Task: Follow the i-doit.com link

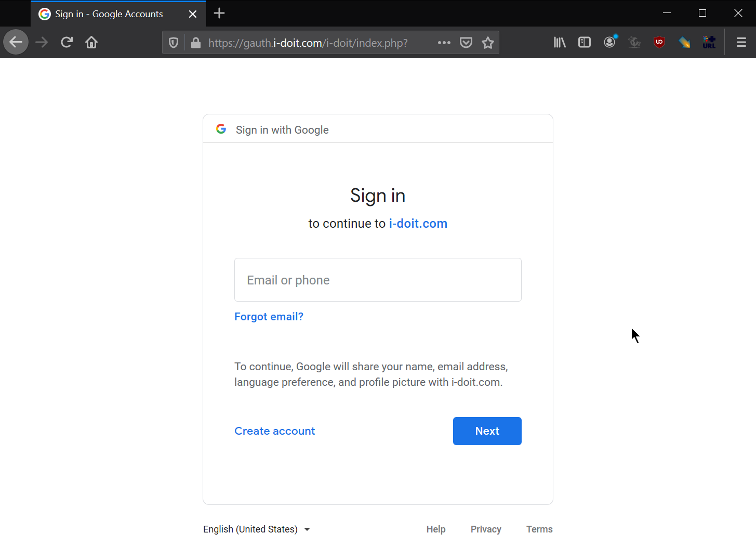Action: 418,224
